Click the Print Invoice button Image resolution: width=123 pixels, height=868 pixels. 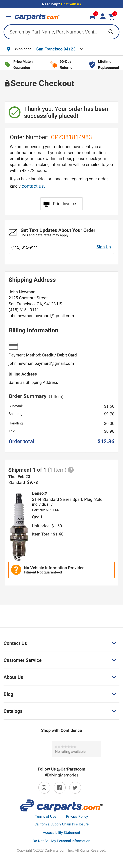[x=61, y=204]
